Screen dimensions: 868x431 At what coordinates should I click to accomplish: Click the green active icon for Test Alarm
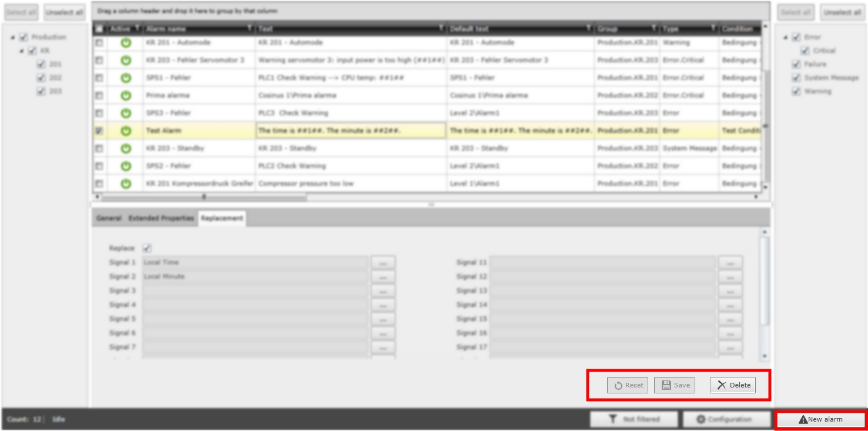[x=125, y=131]
